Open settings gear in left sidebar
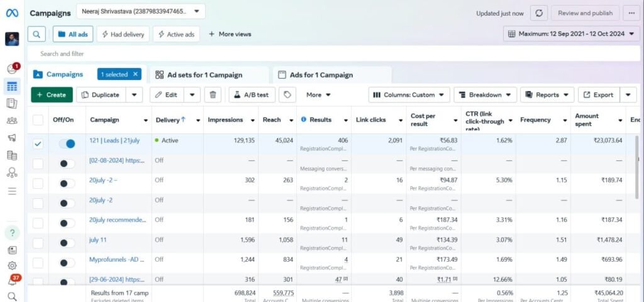This screenshot has height=302, width=644. (12, 266)
